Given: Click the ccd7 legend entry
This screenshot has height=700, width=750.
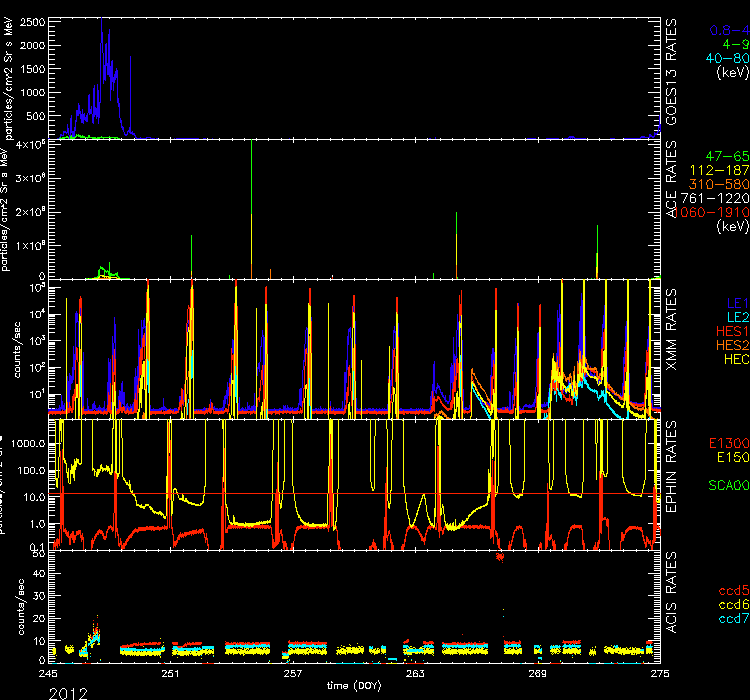Looking at the screenshot, I should click(732, 619).
